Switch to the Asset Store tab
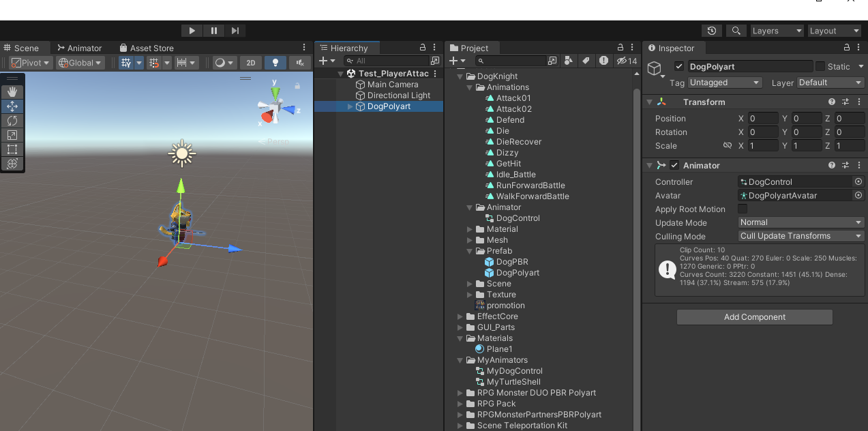 click(147, 48)
